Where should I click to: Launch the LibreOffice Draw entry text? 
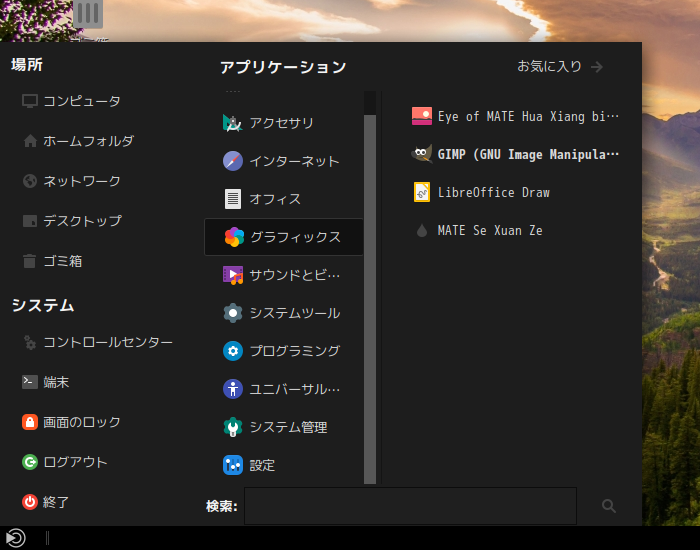click(x=493, y=192)
